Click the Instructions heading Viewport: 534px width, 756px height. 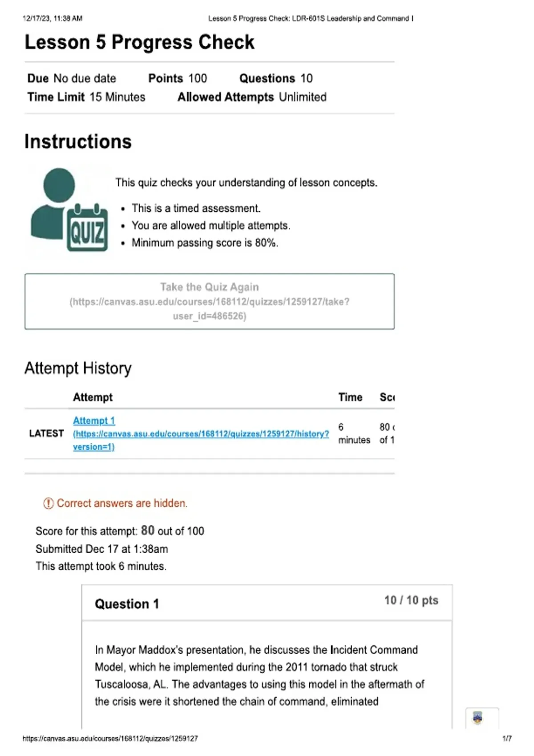click(78, 142)
